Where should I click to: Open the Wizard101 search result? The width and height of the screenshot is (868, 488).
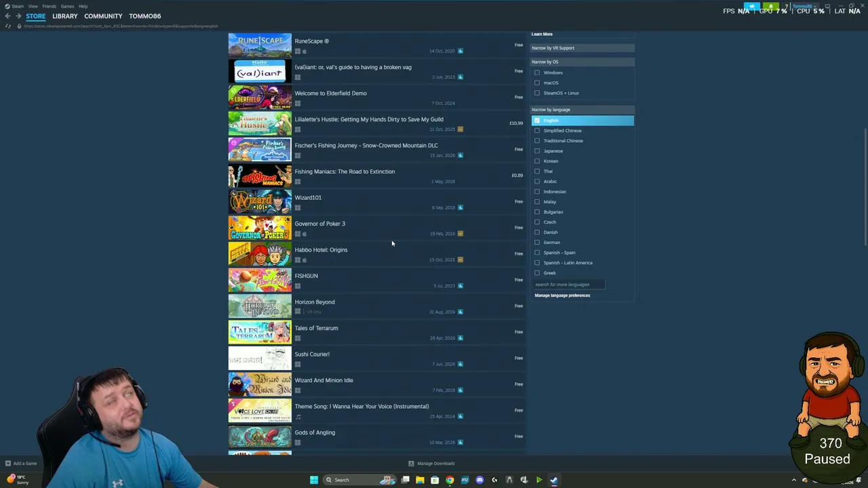[x=376, y=202]
